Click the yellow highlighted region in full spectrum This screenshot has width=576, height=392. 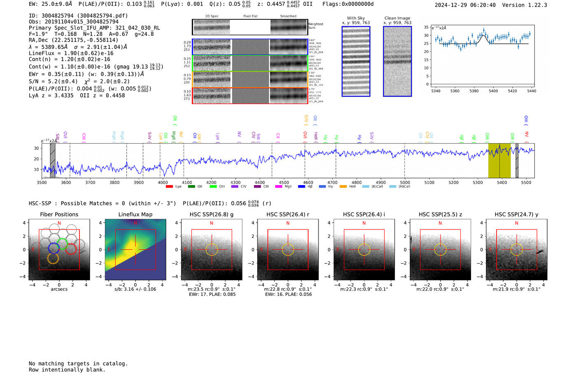(x=499, y=161)
